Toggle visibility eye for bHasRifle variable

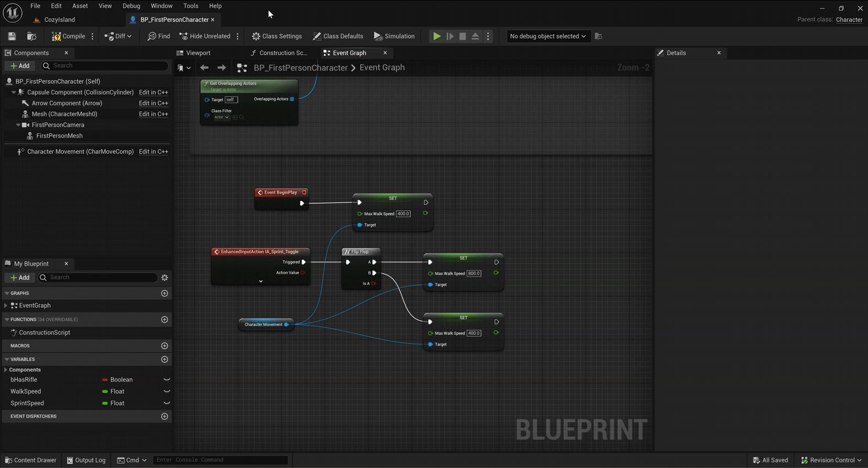click(x=167, y=380)
